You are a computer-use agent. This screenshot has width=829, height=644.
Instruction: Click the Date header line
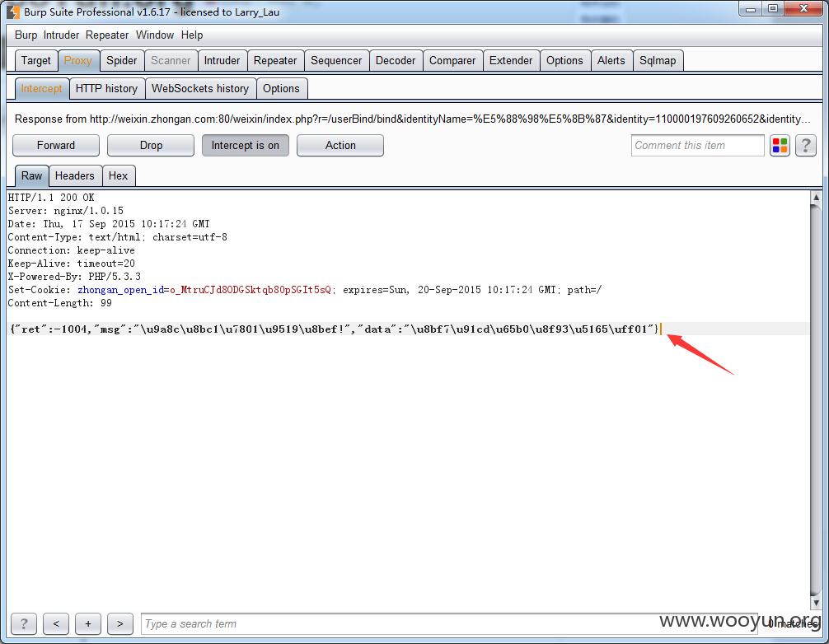[x=109, y=224]
